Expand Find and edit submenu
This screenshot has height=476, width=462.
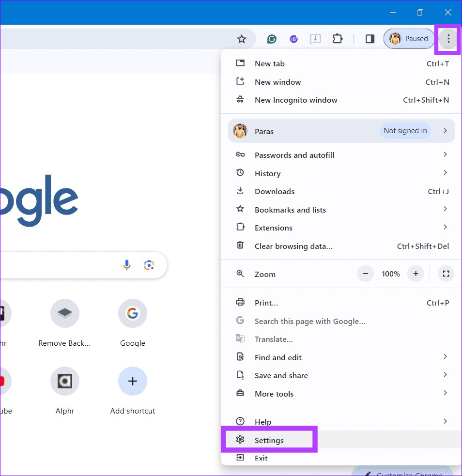(342, 357)
